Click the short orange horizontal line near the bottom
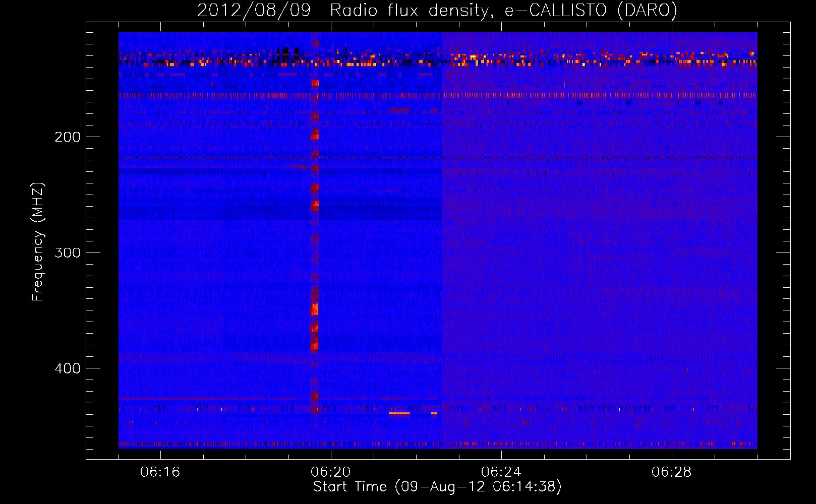This screenshot has width=816, height=504. point(399,413)
